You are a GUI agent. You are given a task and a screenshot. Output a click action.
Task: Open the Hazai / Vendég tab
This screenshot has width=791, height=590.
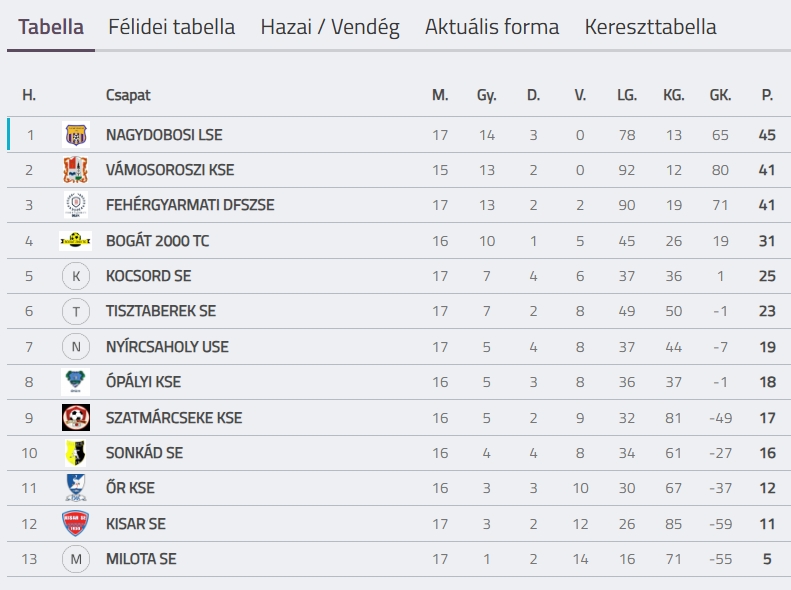(x=330, y=27)
